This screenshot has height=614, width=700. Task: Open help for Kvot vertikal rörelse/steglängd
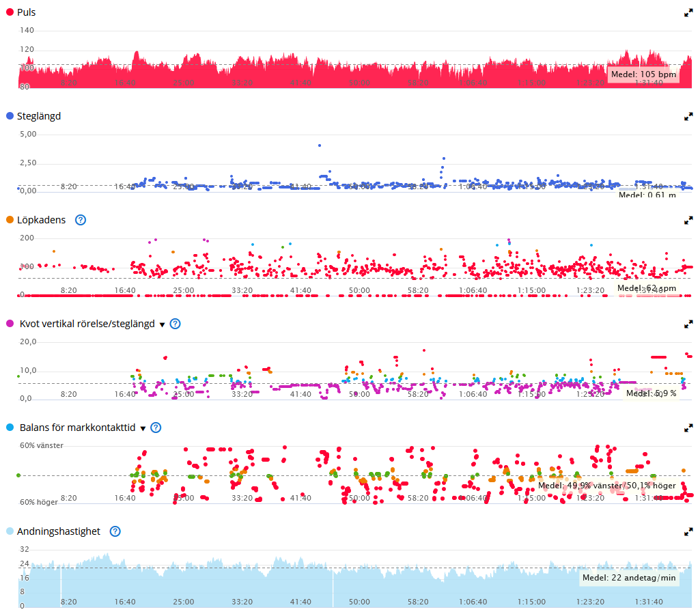[x=176, y=324]
